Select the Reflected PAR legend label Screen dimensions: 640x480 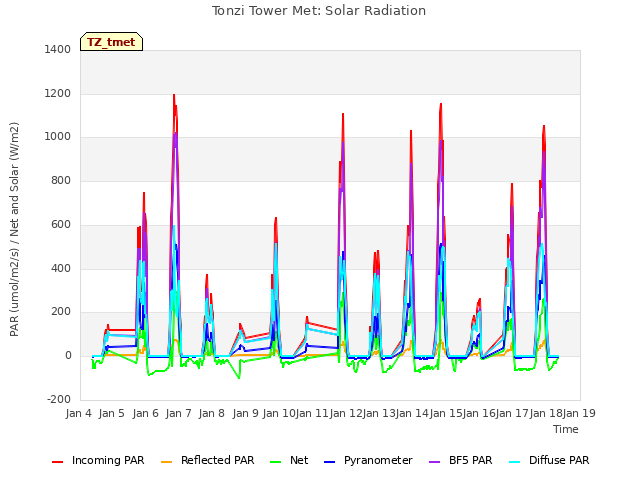218,460
